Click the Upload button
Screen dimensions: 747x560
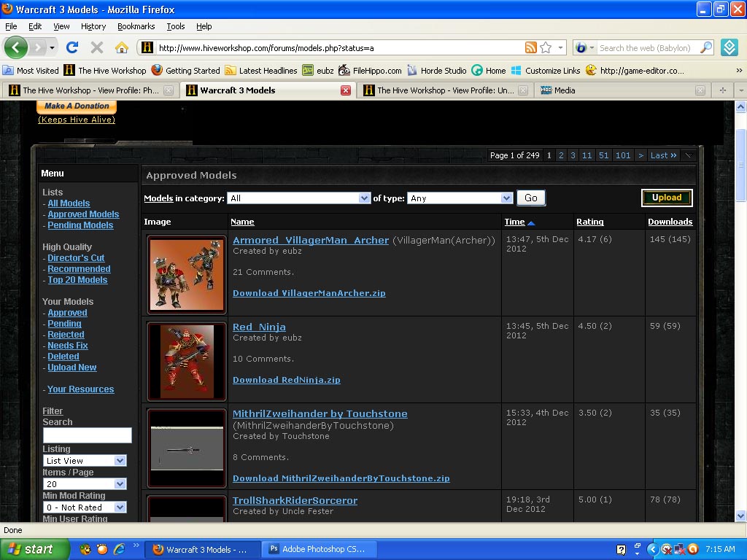667,198
